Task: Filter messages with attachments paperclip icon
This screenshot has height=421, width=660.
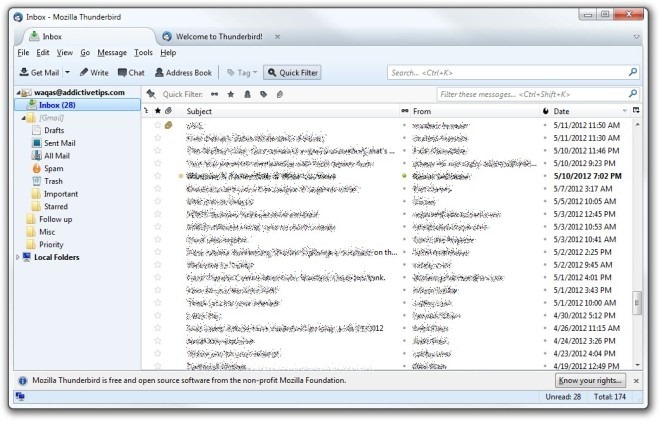Action: 279,94
